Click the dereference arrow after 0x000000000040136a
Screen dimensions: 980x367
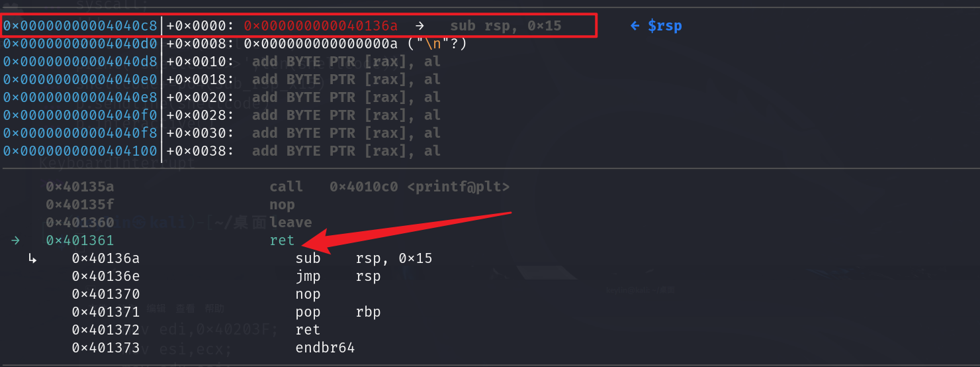[420, 26]
